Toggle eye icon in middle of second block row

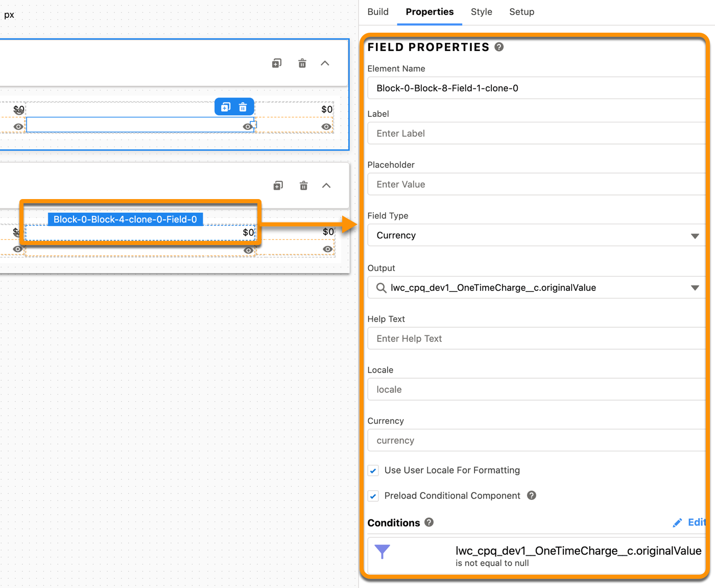click(248, 250)
